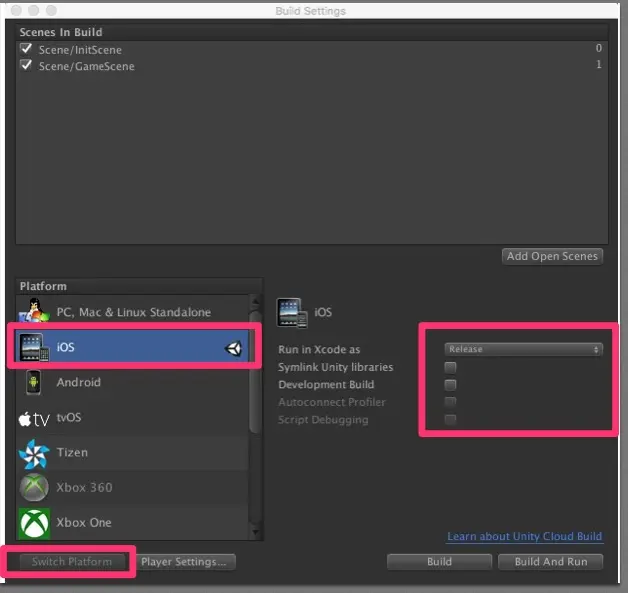The width and height of the screenshot is (628, 593).
Task: Toggle the Script Debugging checkbox
Action: point(450,419)
